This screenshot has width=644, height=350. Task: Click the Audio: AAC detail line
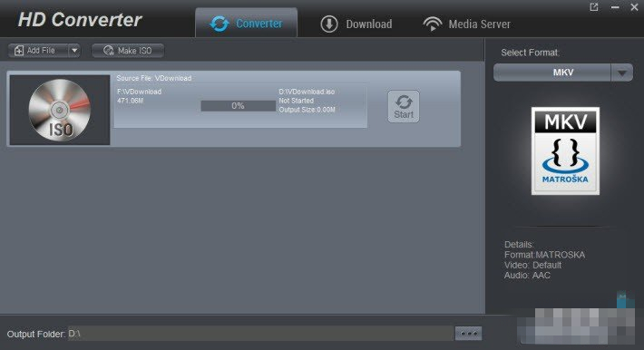pyautogui.click(x=527, y=276)
